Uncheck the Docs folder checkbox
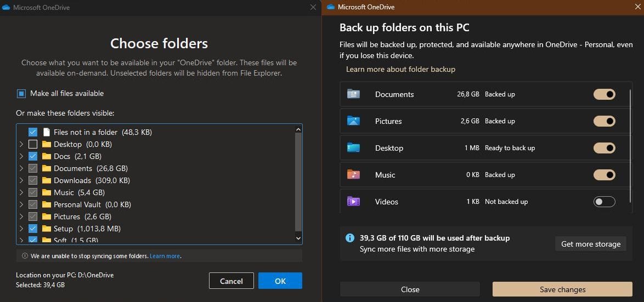The height and width of the screenshot is (302, 644). pos(33,156)
